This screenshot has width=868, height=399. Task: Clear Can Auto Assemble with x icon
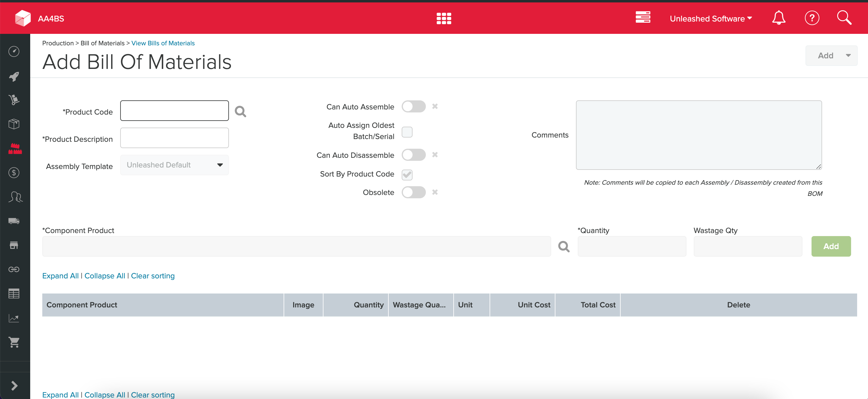pos(435,106)
